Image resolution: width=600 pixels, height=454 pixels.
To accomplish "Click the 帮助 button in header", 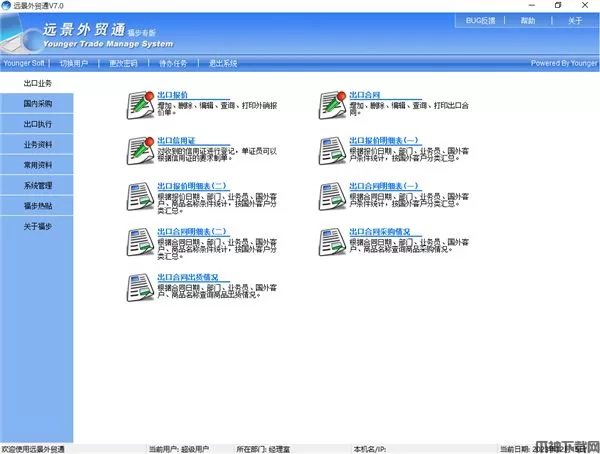I will click(528, 21).
